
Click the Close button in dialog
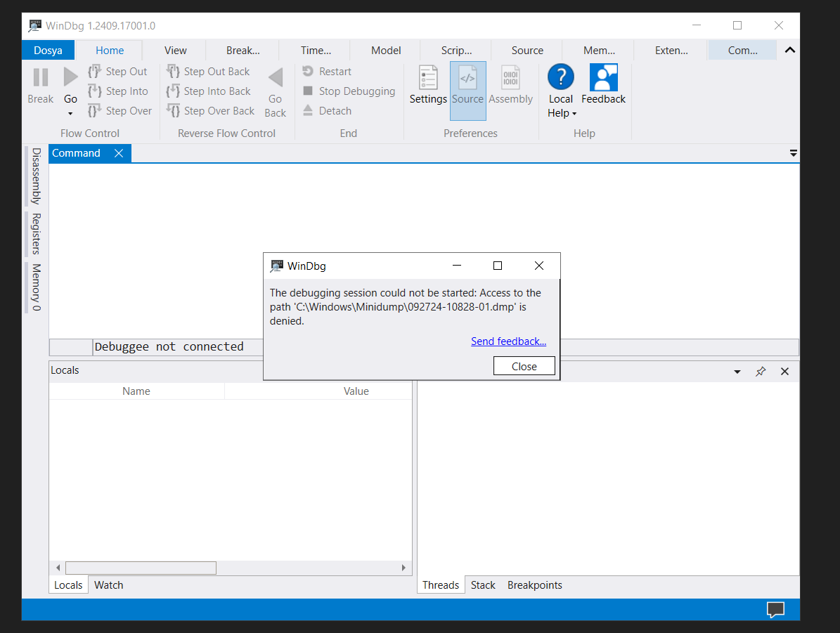(x=524, y=366)
